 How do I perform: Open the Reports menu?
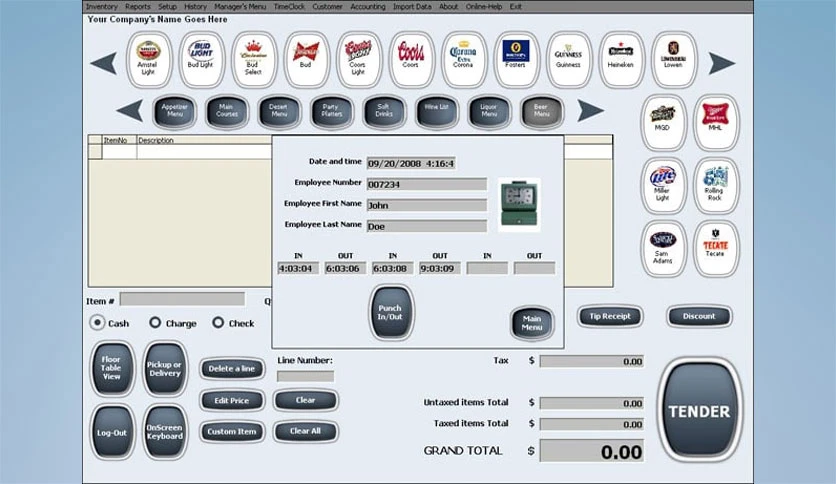click(138, 6)
